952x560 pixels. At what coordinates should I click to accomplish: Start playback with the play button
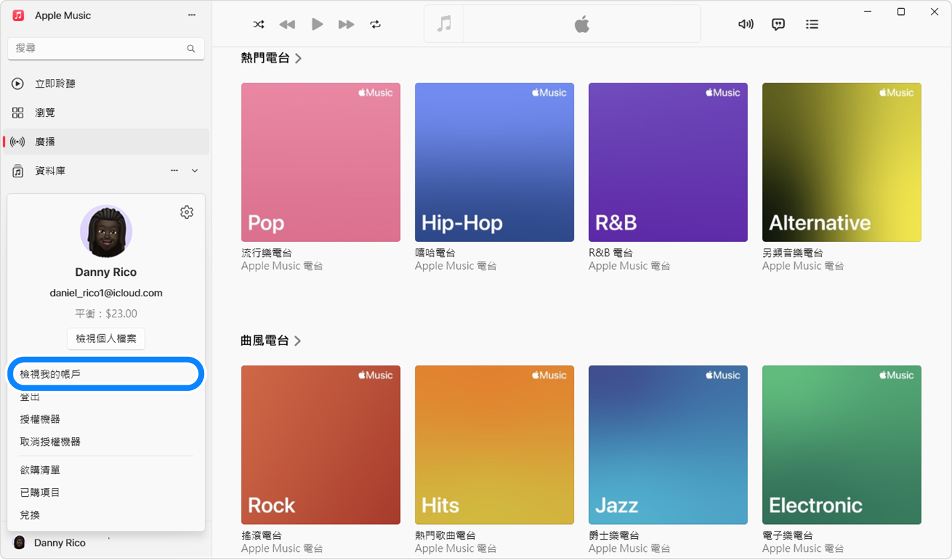pos(317,24)
